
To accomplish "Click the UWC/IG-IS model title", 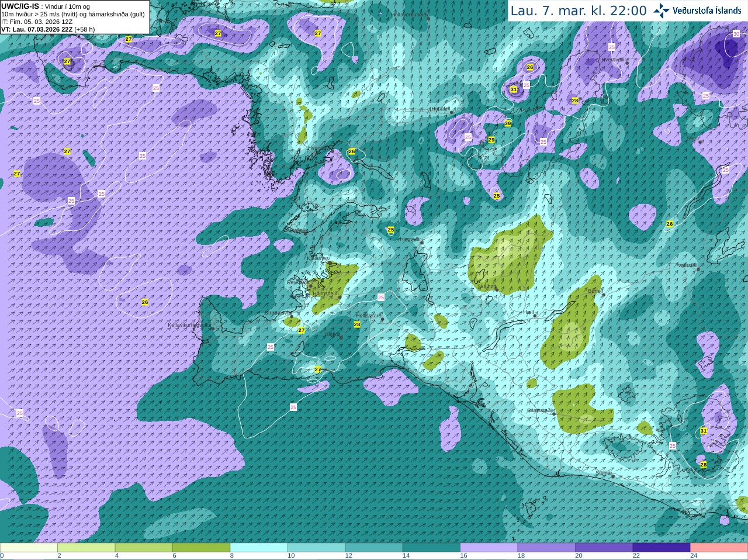I will click(20, 6).
